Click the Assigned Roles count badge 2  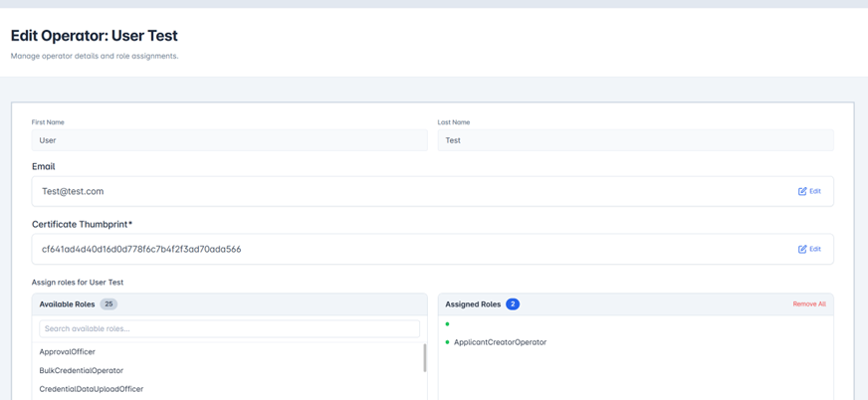513,304
